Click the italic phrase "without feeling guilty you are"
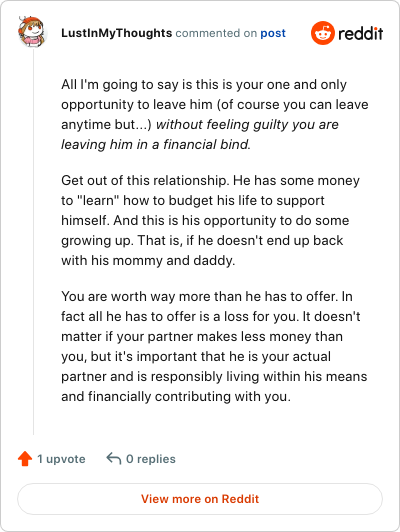 pos(247,125)
